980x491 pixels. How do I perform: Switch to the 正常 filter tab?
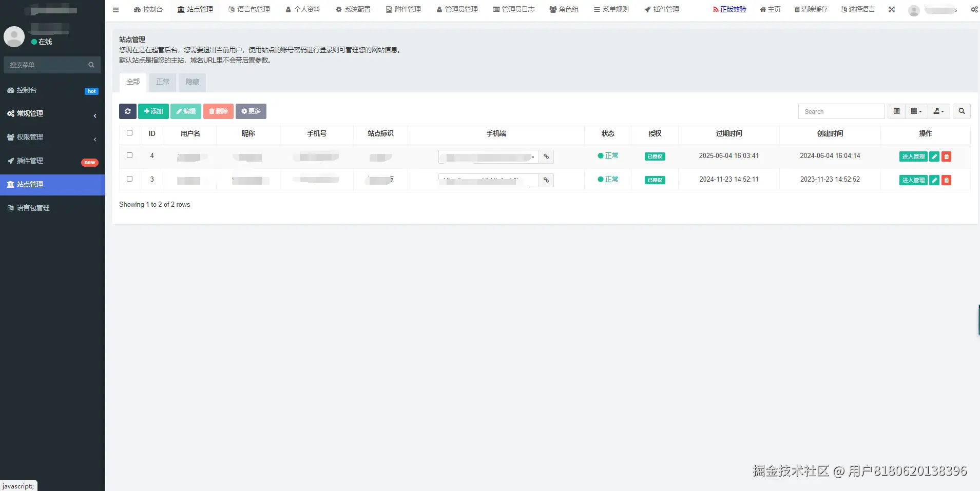[x=163, y=82]
